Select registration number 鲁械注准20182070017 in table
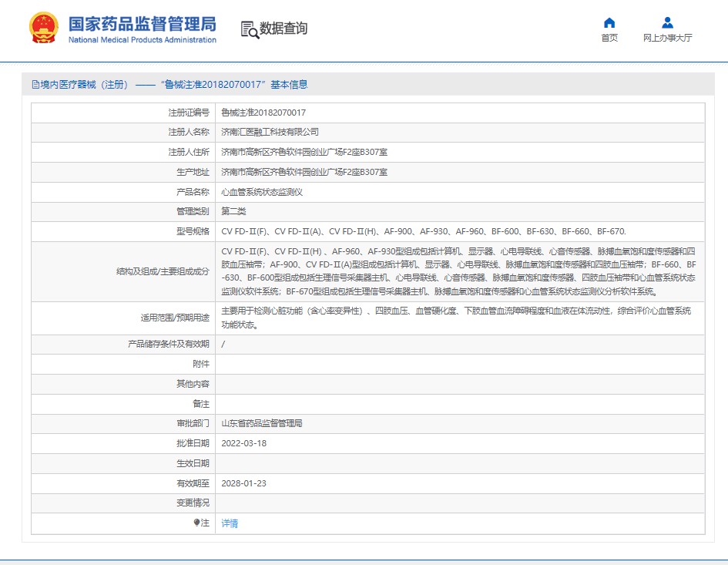728x565 pixels. click(x=263, y=113)
